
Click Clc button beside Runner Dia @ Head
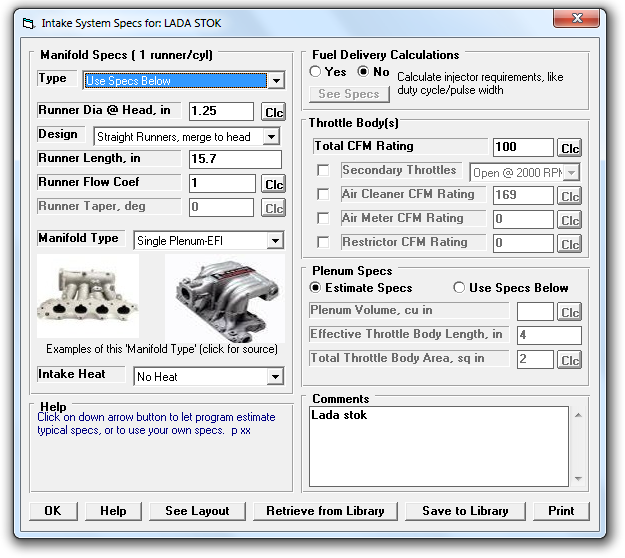point(273,112)
